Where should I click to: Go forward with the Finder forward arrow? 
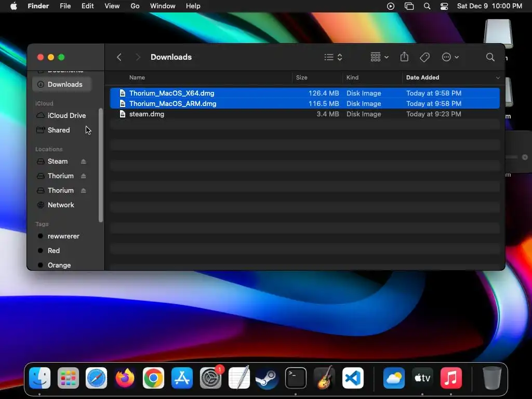click(x=138, y=57)
